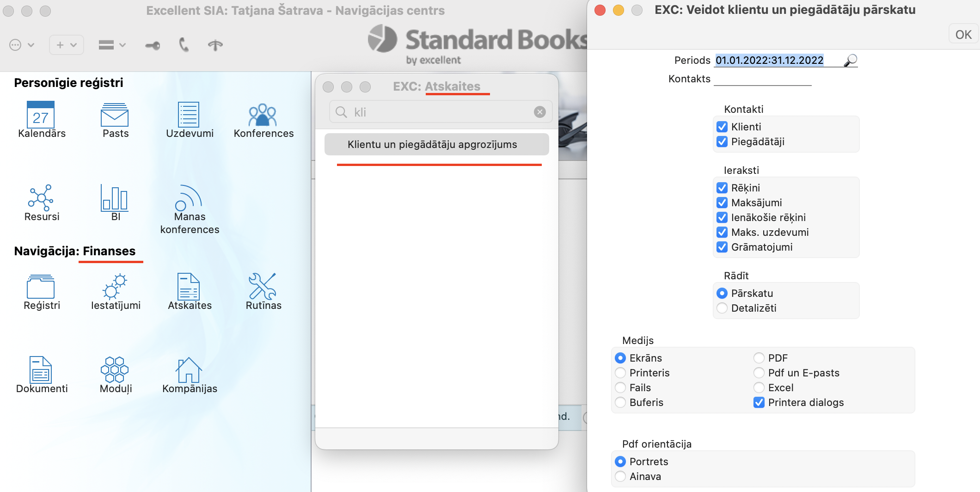Open the BI chart icon
The width and height of the screenshot is (980, 492).
tap(115, 199)
